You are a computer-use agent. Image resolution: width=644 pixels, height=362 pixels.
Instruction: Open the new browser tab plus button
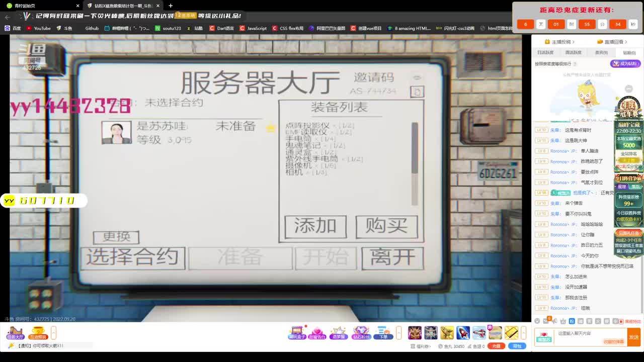tap(171, 6)
